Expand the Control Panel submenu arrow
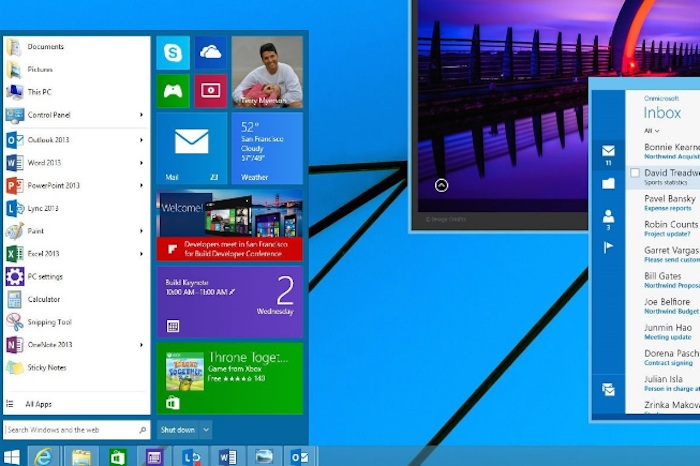This screenshot has height=466, width=700. (141, 115)
